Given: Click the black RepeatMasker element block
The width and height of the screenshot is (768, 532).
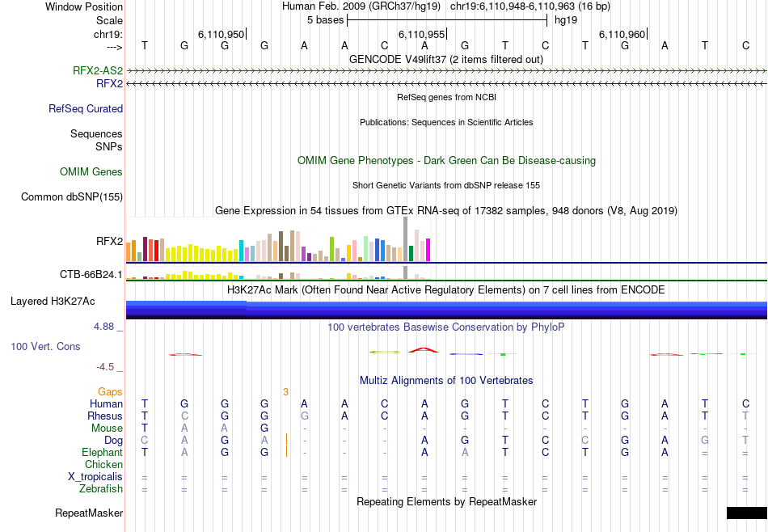Looking at the screenshot, I should [x=746, y=513].
